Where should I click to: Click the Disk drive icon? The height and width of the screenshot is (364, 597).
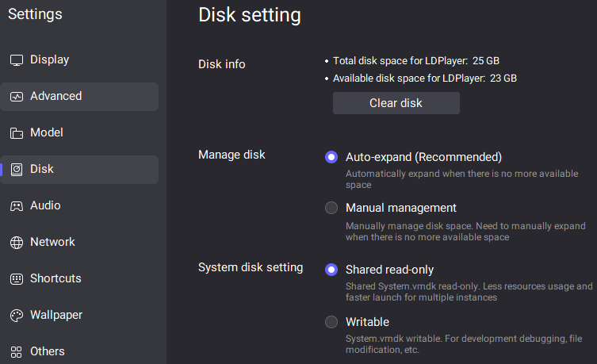pyautogui.click(x=17, y=170)
